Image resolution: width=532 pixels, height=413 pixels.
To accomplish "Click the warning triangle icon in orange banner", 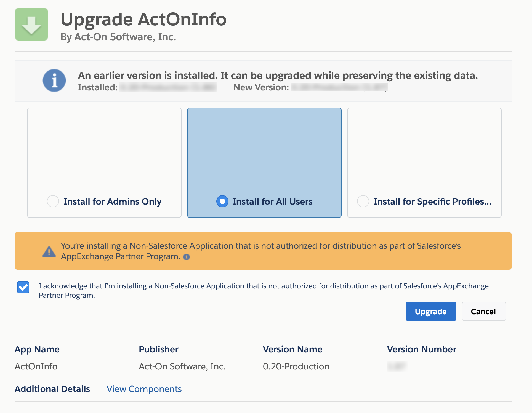I will 49,251.
